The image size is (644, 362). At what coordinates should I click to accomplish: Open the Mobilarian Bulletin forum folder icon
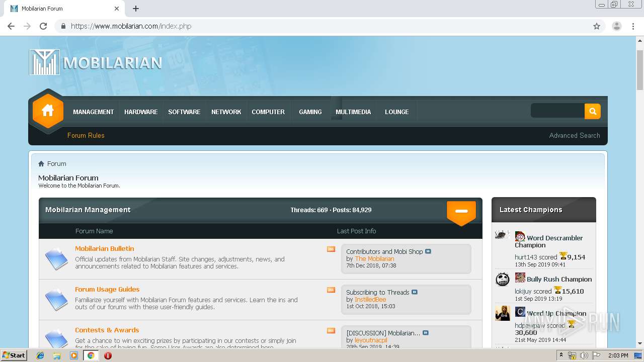click(x=56, y=259)
